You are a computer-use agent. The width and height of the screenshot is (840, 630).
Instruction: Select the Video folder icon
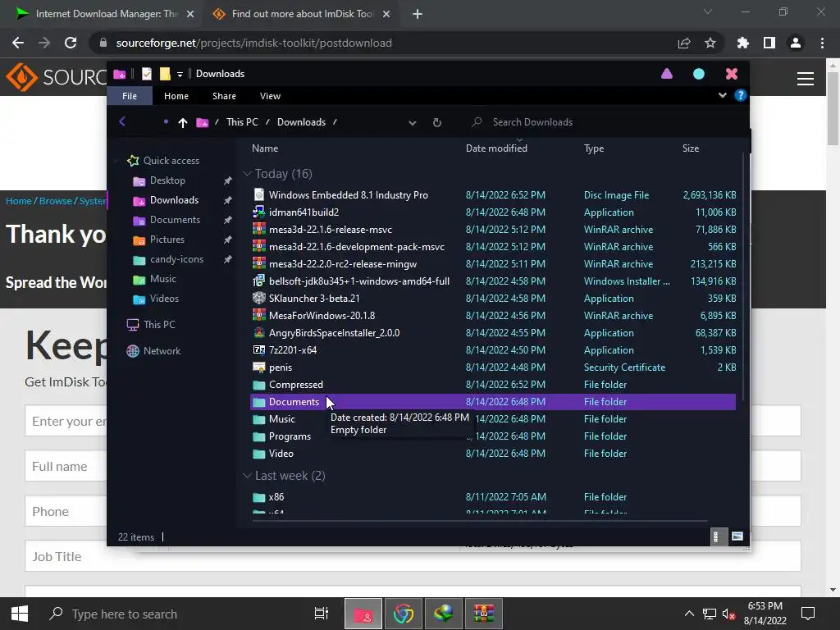pyautogui.click(x=259, y=453)
